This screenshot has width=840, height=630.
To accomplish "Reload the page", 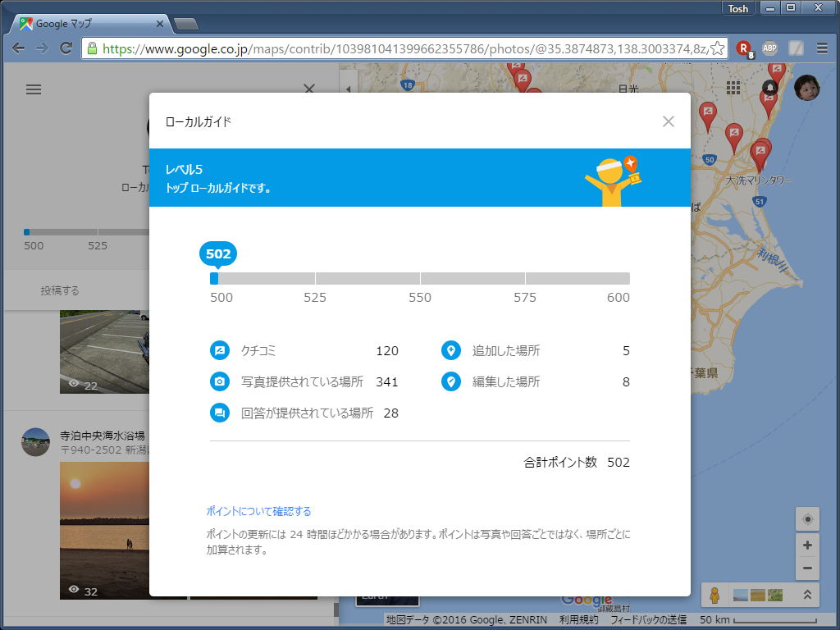I will (66, 48).
